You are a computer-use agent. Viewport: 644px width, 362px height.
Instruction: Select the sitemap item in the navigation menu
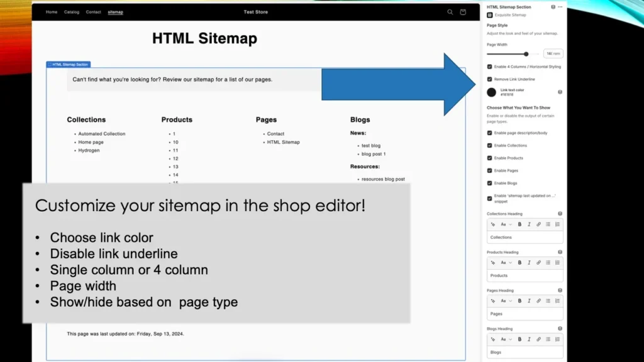(115, 12)
